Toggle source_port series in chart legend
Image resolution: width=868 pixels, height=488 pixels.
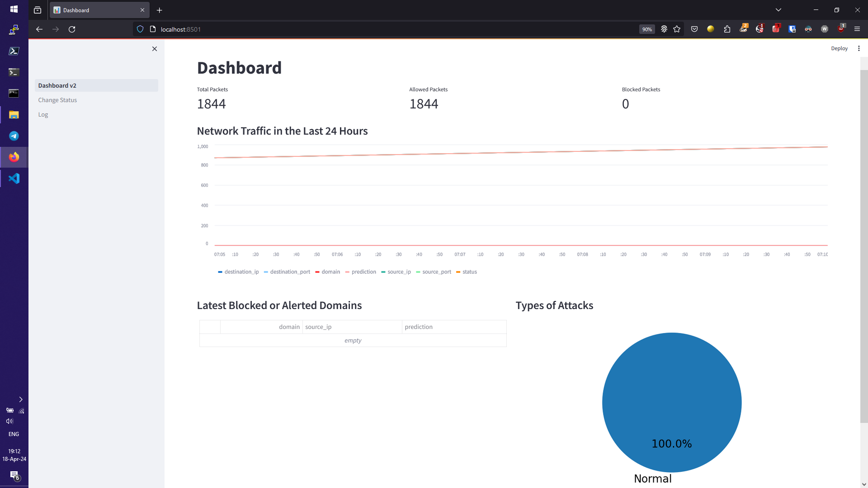(x=434, y=272)
